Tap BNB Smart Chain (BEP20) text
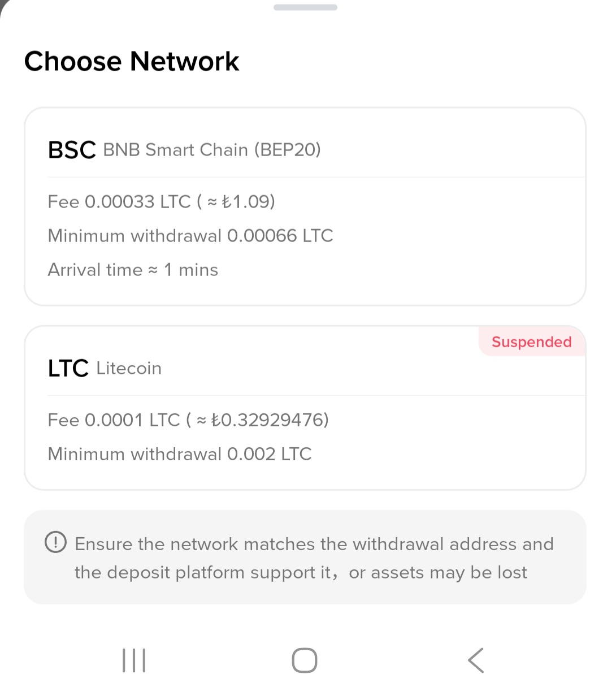This screenshot has width=590, height=700. (x=212, y=150)
